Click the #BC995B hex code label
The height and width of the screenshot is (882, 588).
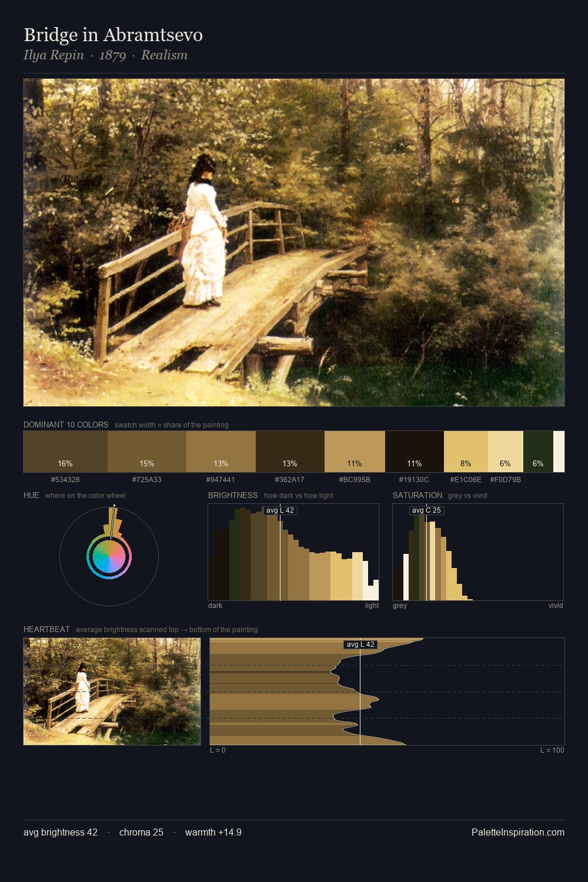(355, 480)
